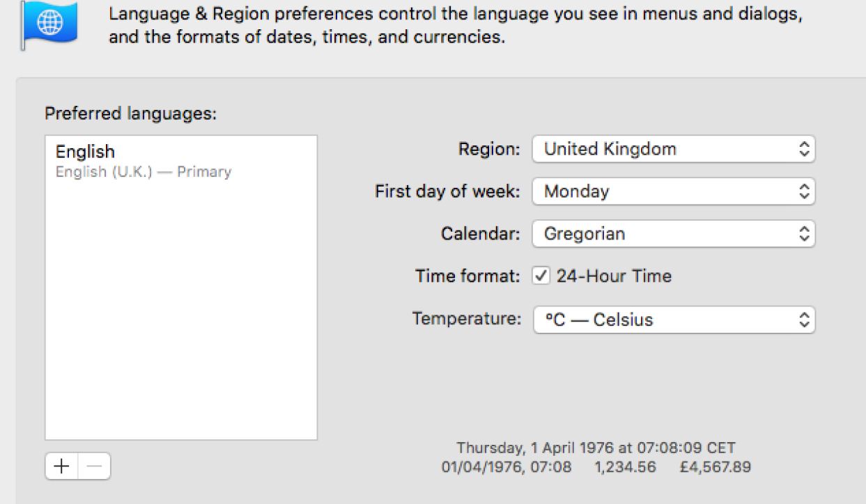The image size is (866, 504).
Task: Click the minus button to remove a language
Action: click(94, 466)
